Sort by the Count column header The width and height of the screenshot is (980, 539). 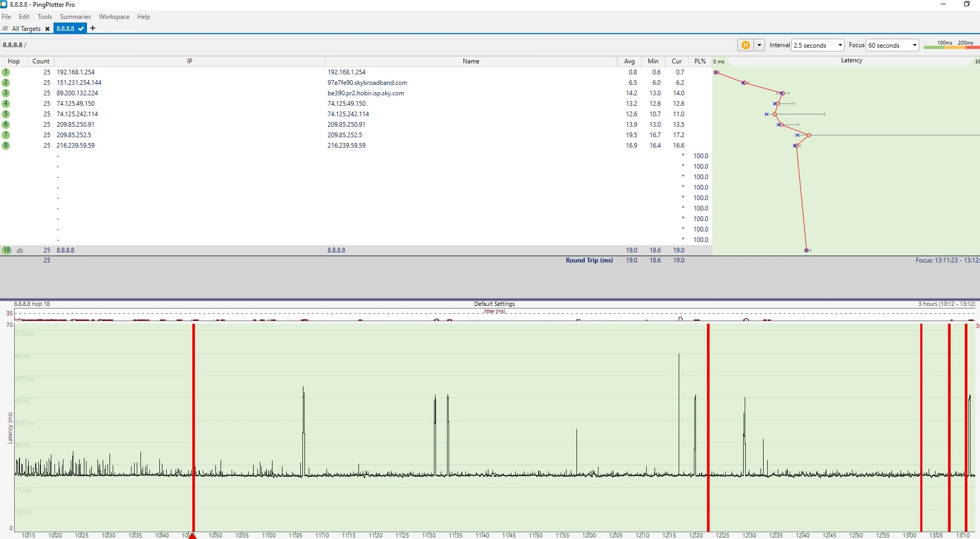[41, 61]
